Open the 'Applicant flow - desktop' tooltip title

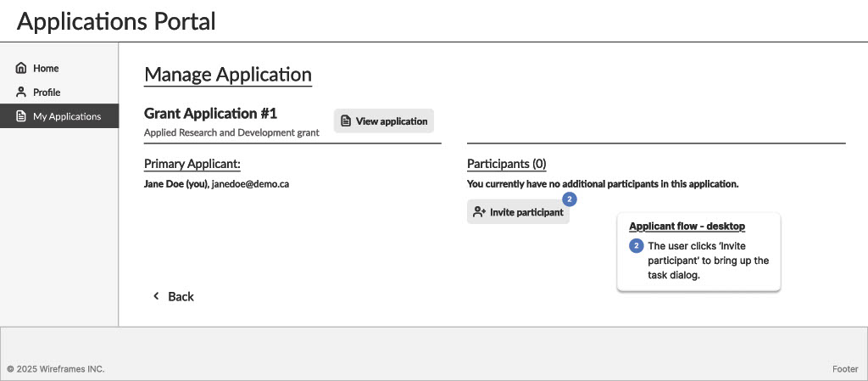(x=687, y=227)
